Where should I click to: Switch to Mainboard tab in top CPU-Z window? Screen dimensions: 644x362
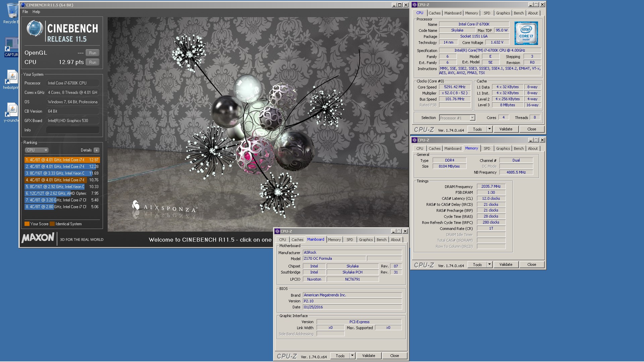(x=453, y=13)
